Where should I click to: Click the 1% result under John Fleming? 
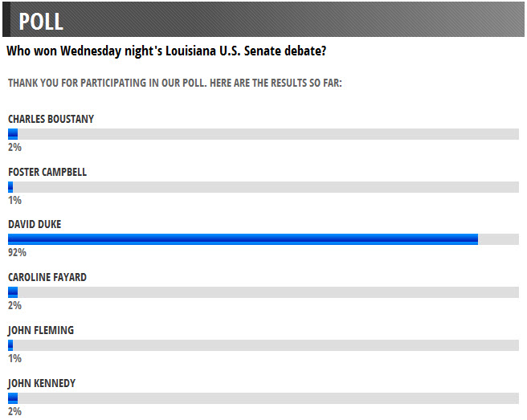coord(14,358)
